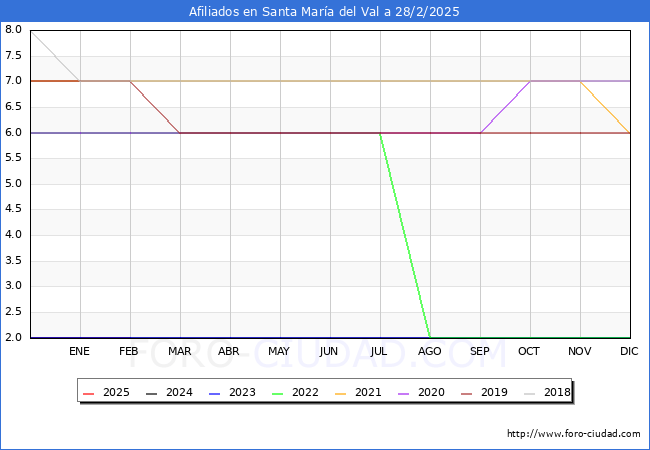Click the 2018 gray legend swatch
The image size is (650, 450).
(530, 393)
